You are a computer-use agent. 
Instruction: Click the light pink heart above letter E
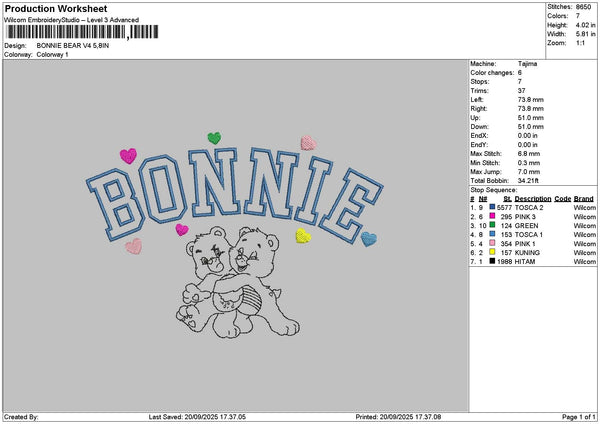308,143
